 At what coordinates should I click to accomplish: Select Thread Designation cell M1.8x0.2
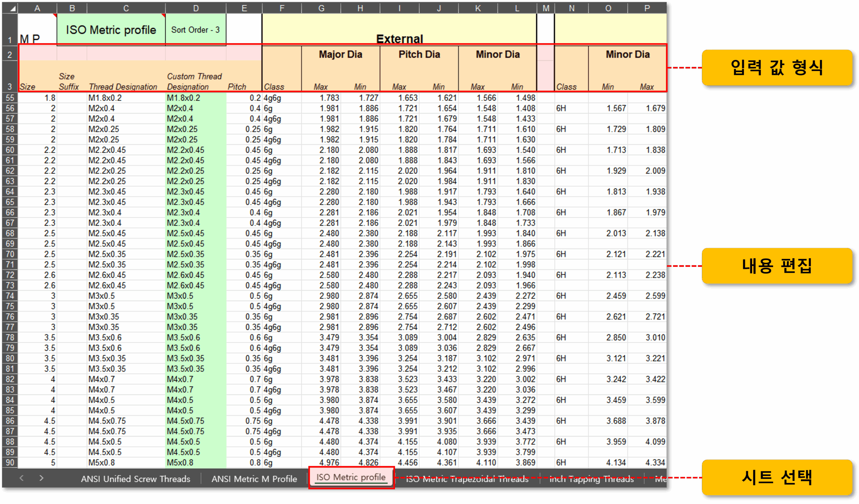(126, 98)
